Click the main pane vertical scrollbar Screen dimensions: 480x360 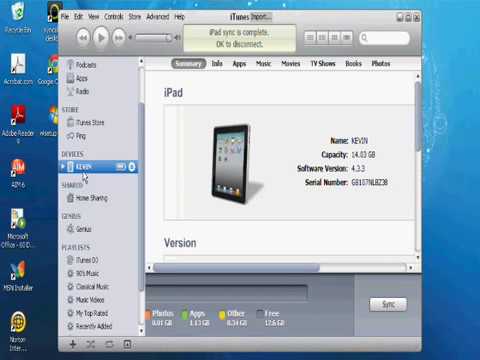418,117
